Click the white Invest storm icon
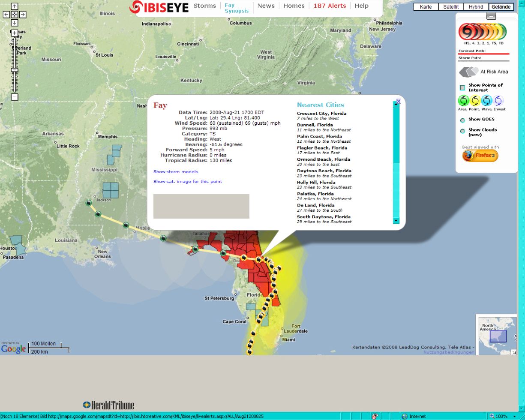 [498, 101]
